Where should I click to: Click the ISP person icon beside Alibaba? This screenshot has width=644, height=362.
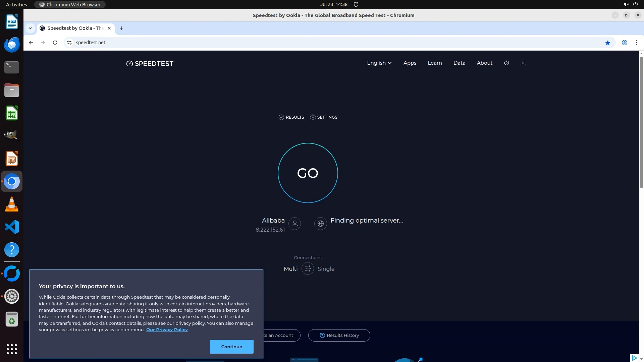point(294,224)
